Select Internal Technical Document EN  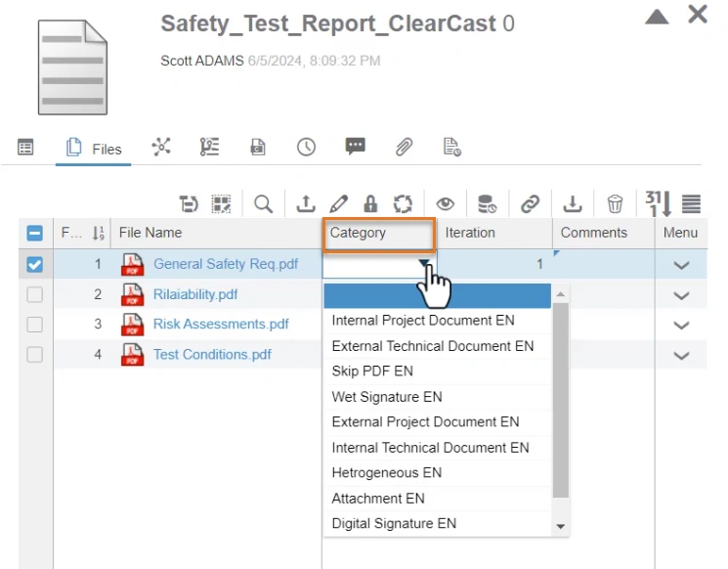tap(438, 448)
